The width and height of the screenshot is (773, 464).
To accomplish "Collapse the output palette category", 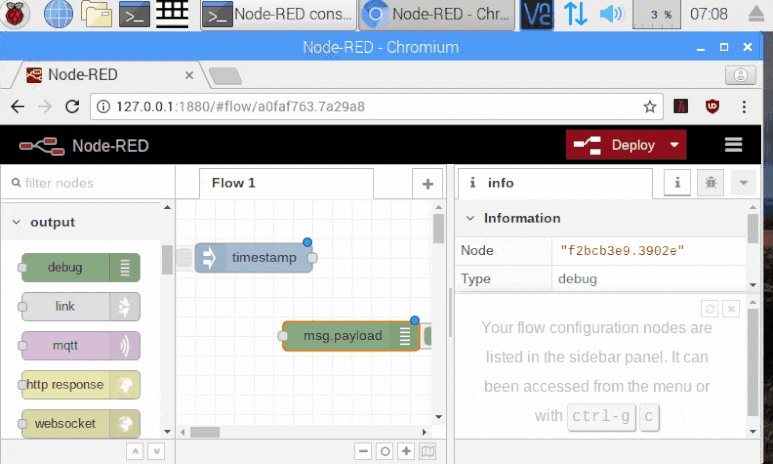I will [17, 222].
